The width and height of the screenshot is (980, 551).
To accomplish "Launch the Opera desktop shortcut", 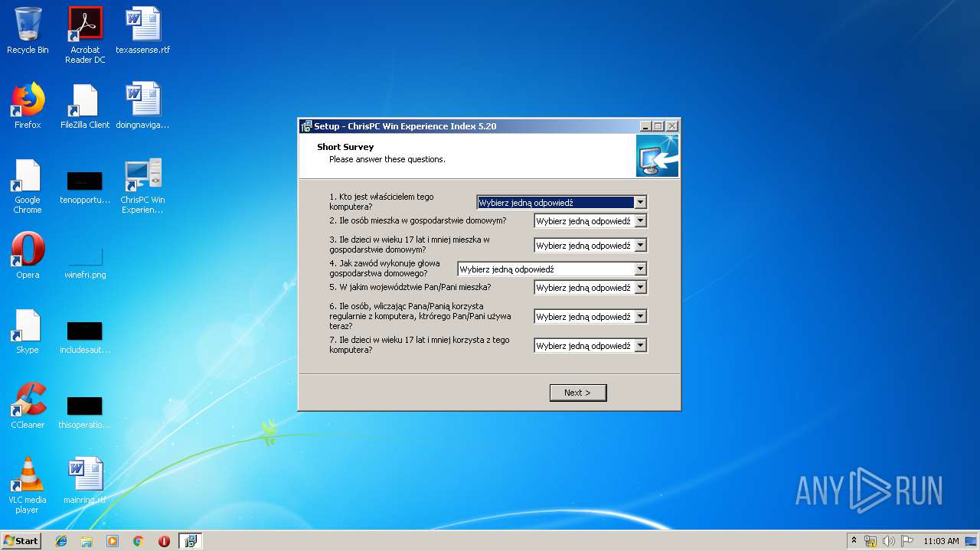I will (28, 256).
